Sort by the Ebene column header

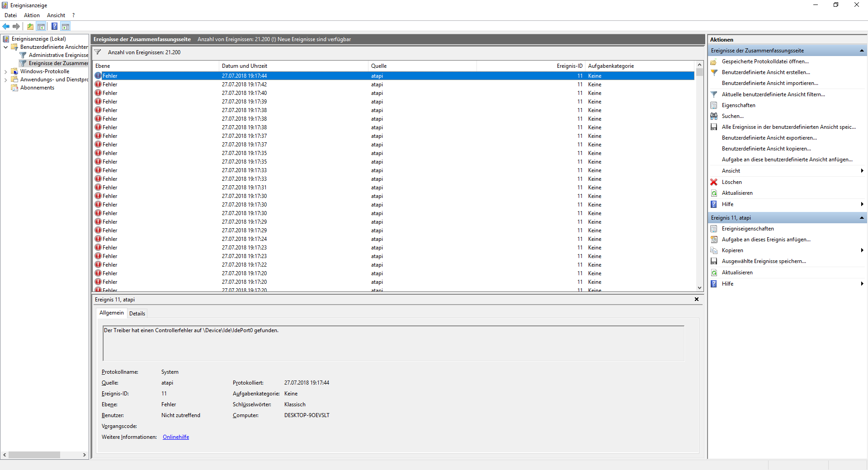point(156,66)
